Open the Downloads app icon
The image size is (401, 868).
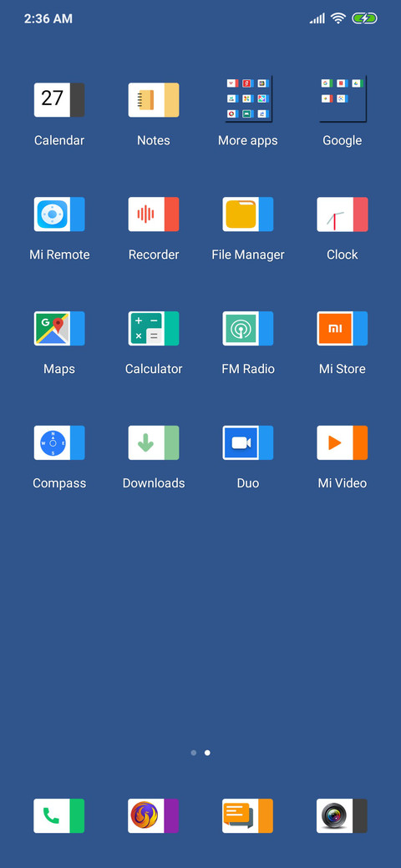[x=154, y=443]
